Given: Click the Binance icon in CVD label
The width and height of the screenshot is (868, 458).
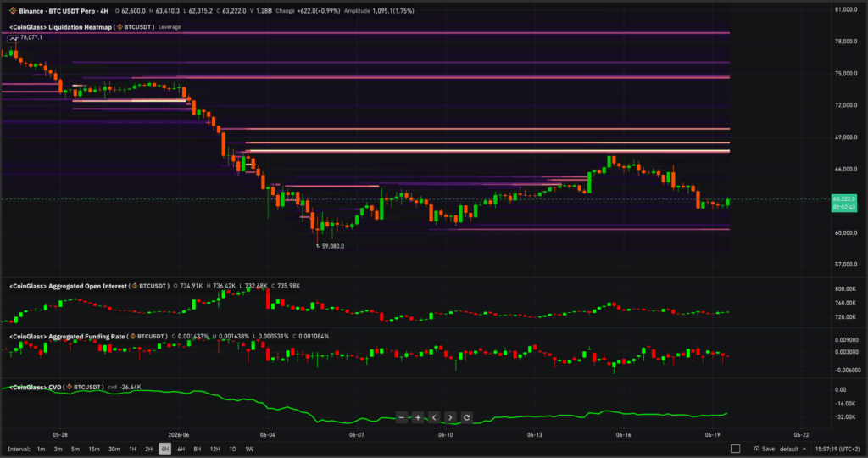Looking at the screenshot, I should 70,387.
